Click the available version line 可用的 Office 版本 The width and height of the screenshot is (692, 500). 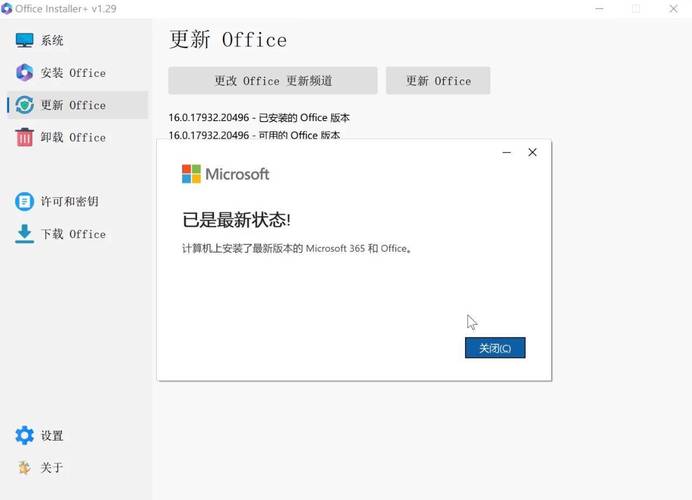tap(254, 135)
